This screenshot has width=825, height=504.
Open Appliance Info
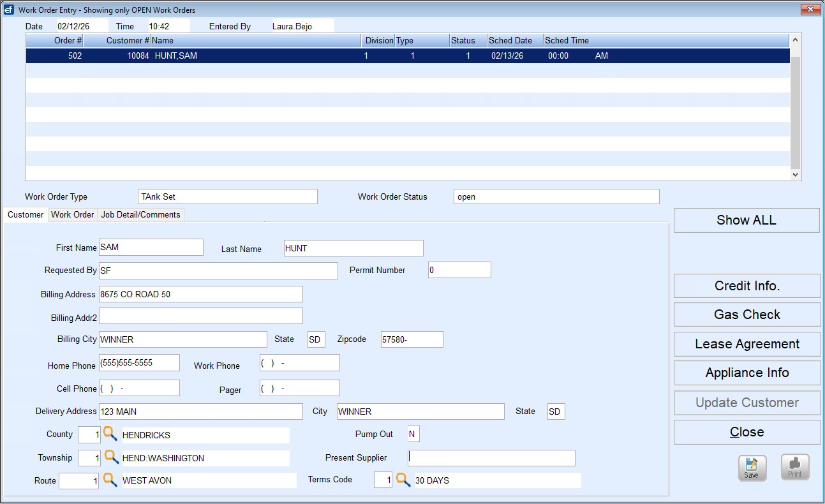(747, 373)
